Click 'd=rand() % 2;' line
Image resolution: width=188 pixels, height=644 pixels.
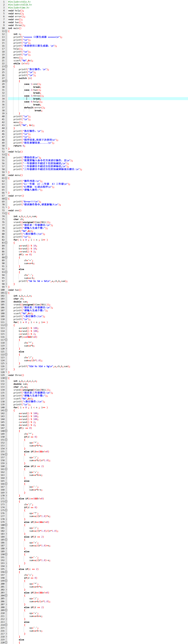click(27, 425)
